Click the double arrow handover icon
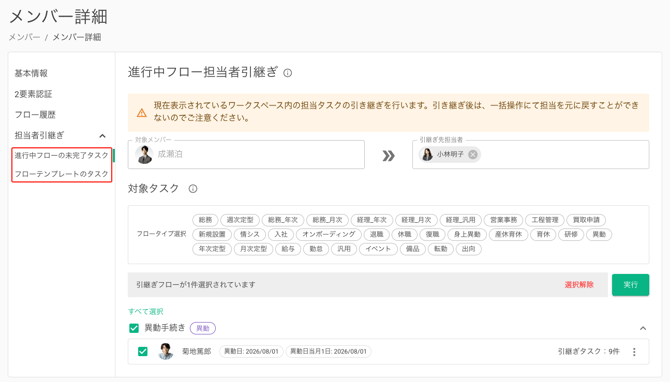 [388, 156]
